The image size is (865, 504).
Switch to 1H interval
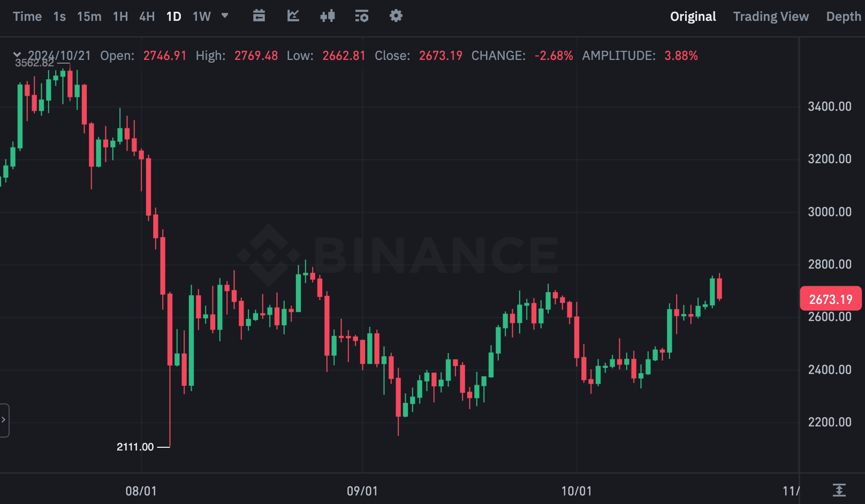[x=120, y=17]
